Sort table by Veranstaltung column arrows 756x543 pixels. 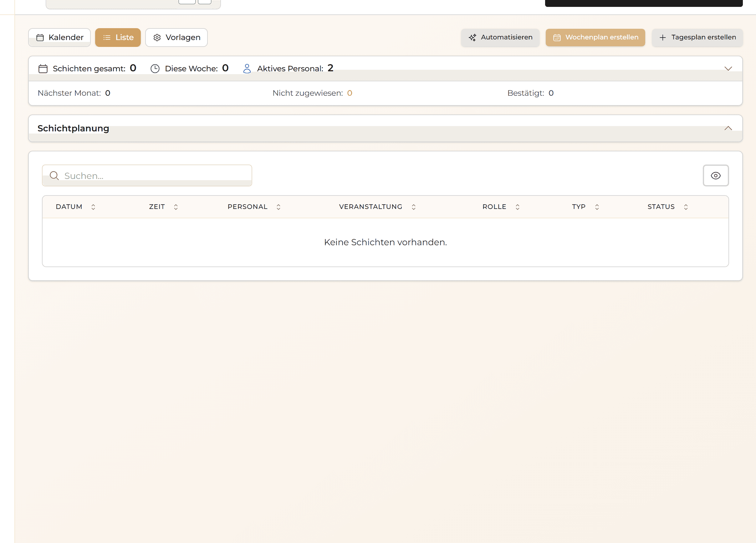414,207
